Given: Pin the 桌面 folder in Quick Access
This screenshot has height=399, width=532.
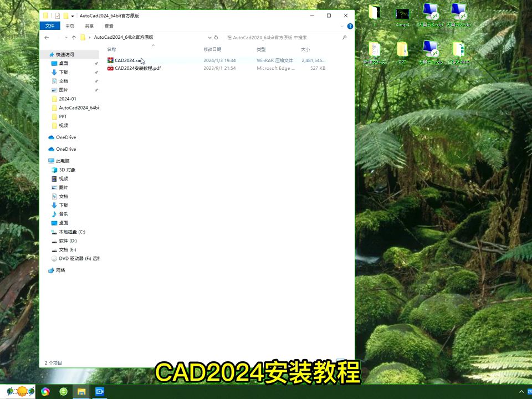Looking at the screenshot, I should coord(95,63).
